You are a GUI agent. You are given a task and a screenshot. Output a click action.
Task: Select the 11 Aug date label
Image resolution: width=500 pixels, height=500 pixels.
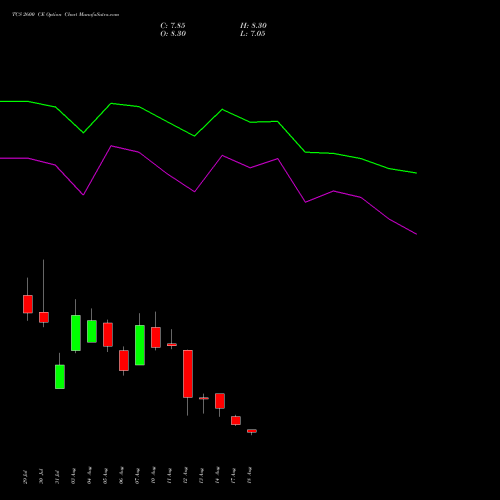[170, 476]
